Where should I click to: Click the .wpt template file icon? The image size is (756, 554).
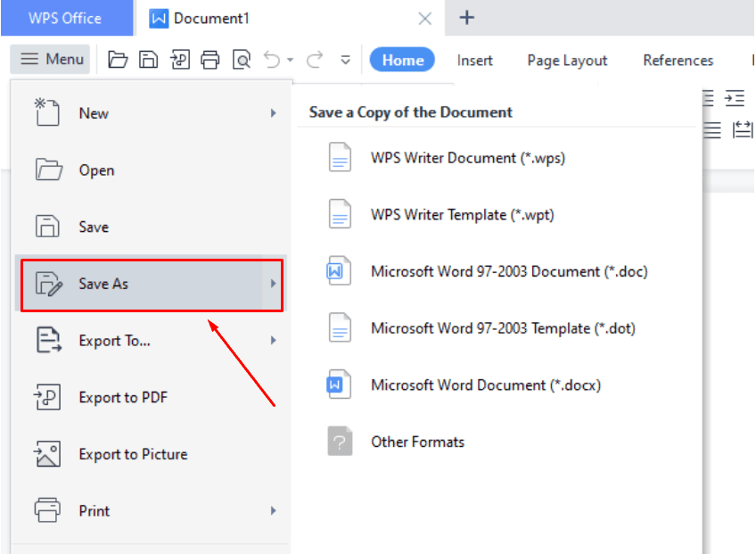(340, 214)
